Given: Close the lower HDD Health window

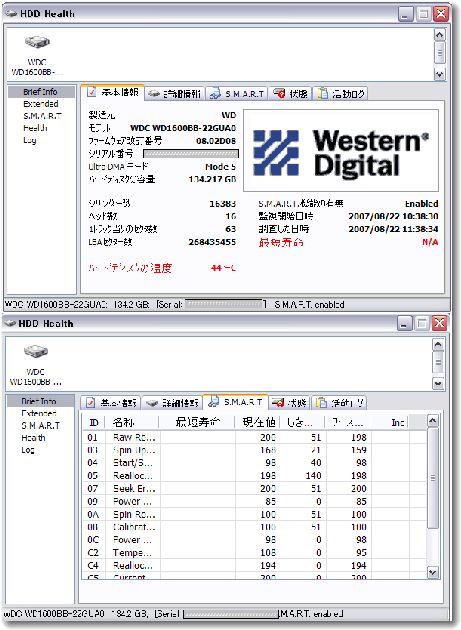Looking at the screenshot, I should point(440,323).
